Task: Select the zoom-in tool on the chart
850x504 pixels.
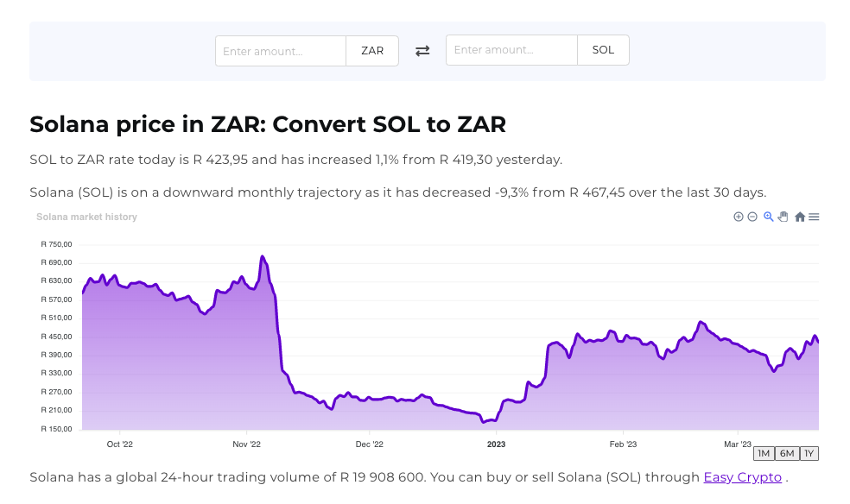Action: pyautogui.click(x=739, y=217)
